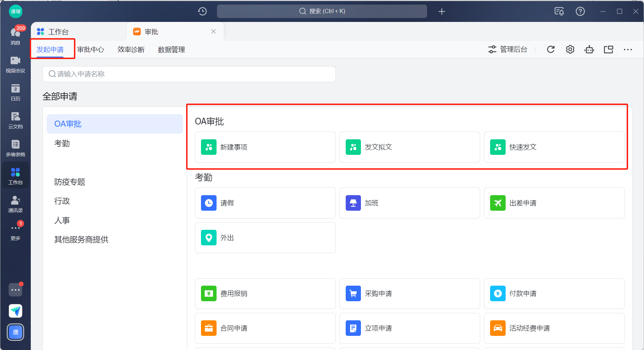Click the user avatar 唐瑚
This screenshot has height=350, width=644.
point(16,11)
